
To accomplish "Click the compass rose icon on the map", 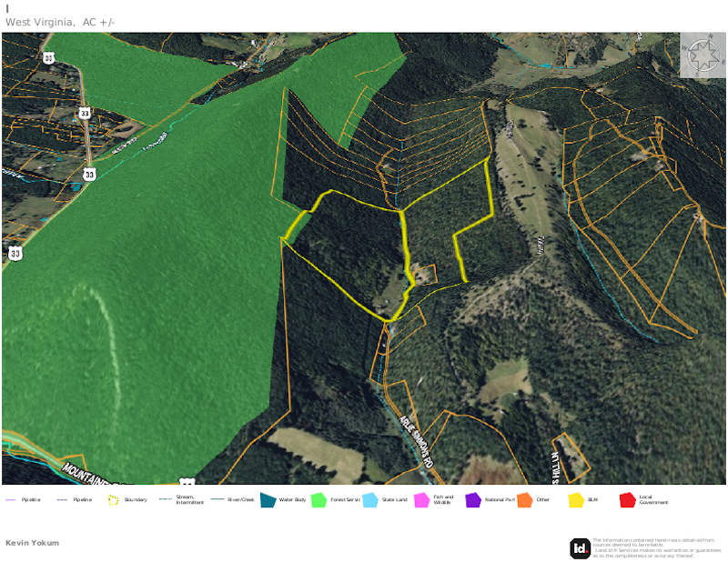I will pyautogui.click(x=703, y=55).
